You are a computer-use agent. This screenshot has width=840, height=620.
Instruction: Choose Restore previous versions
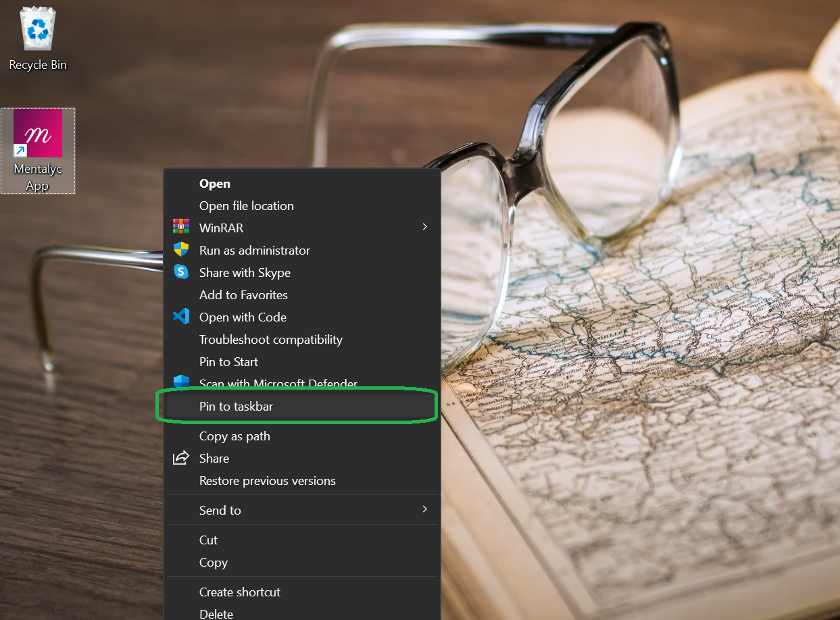click(x=302, y=481)
